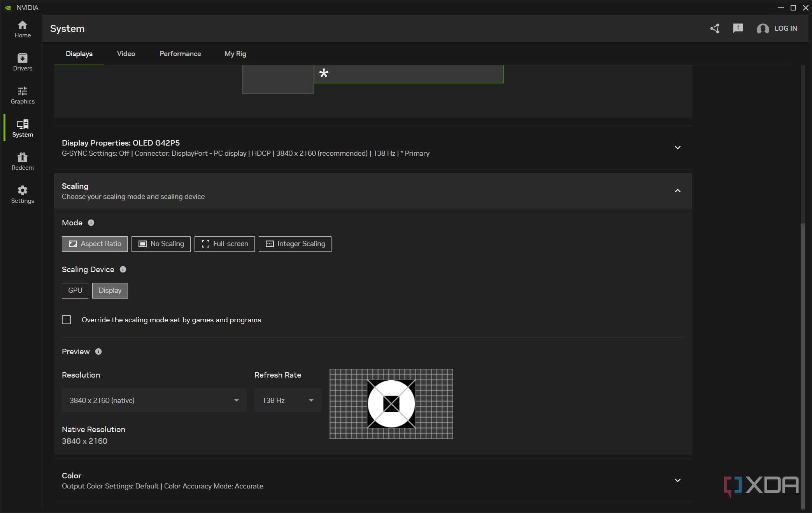Select the System sidebar item

click(x=23, y=128)
